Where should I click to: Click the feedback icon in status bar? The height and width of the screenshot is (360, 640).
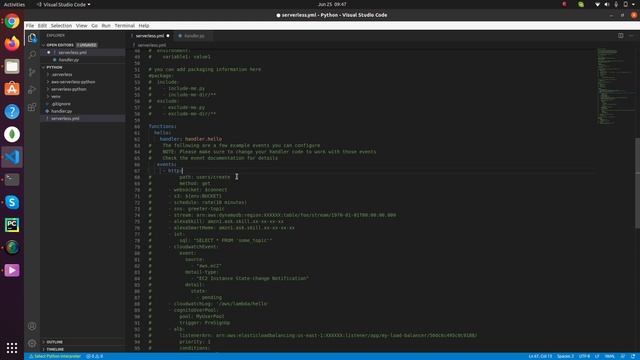click(x=623, y=356)
